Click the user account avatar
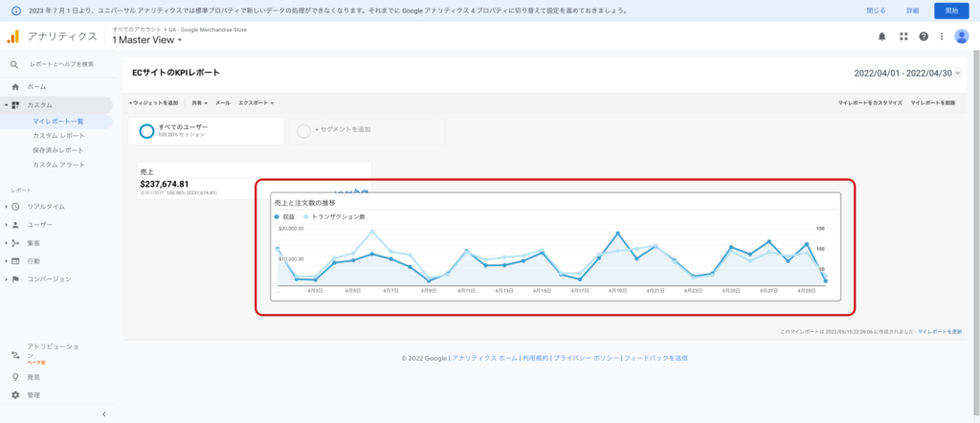Screen dimensions: 980x423 coord(962,36)
